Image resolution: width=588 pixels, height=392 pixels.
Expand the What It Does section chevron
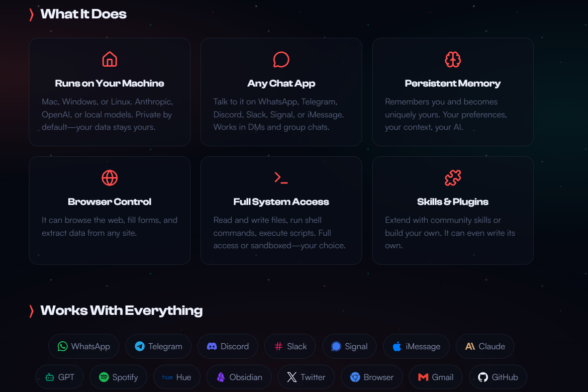pyautogui.click(x=31, y=14)
